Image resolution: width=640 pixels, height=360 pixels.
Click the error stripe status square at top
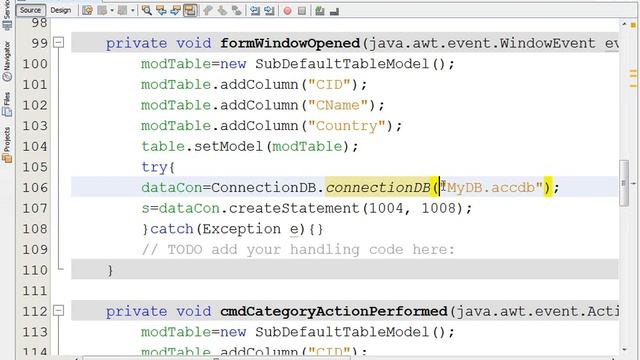(633, 25)
